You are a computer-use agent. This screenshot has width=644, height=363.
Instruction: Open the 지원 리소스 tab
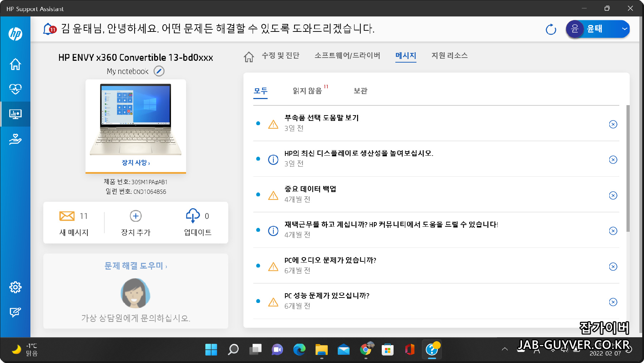[x=449, y=55]
